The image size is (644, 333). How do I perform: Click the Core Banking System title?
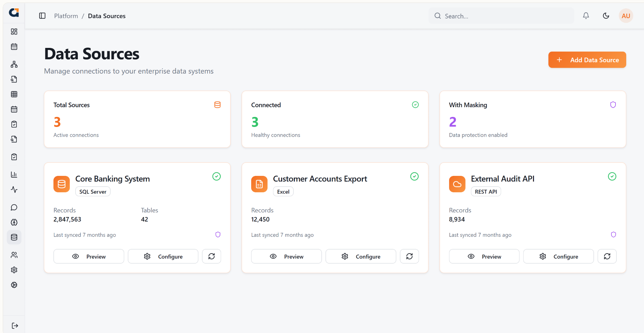[x=113, y=179]
